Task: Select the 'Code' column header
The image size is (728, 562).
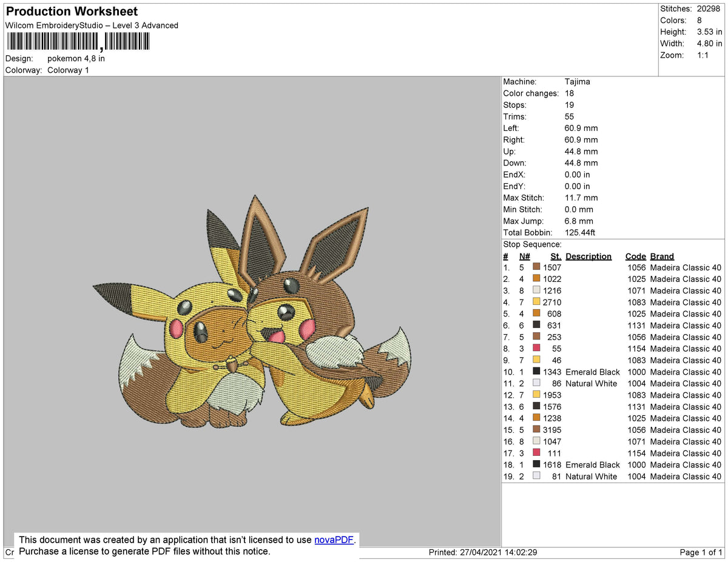Action: coord(636,256)
